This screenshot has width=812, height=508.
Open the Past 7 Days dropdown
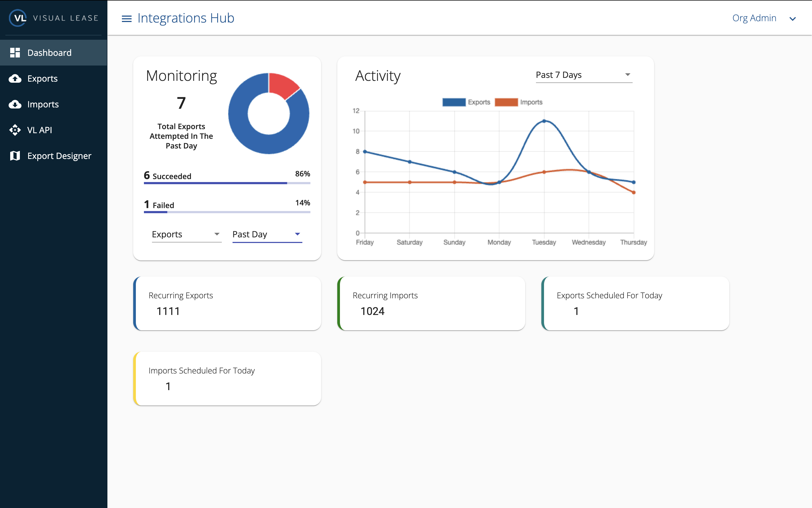click(583, 75)
